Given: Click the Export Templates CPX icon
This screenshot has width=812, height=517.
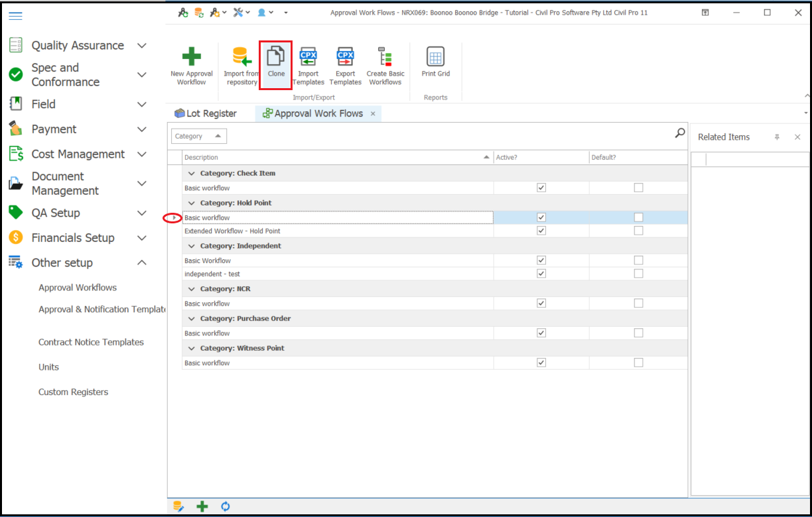Looking at the screenshot, I should (346, 57).
